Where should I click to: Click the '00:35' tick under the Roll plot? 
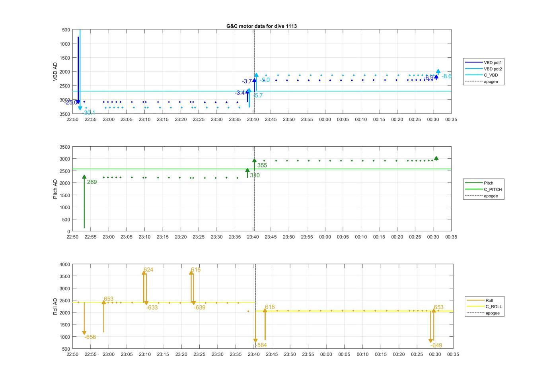[x=453, y=354]
